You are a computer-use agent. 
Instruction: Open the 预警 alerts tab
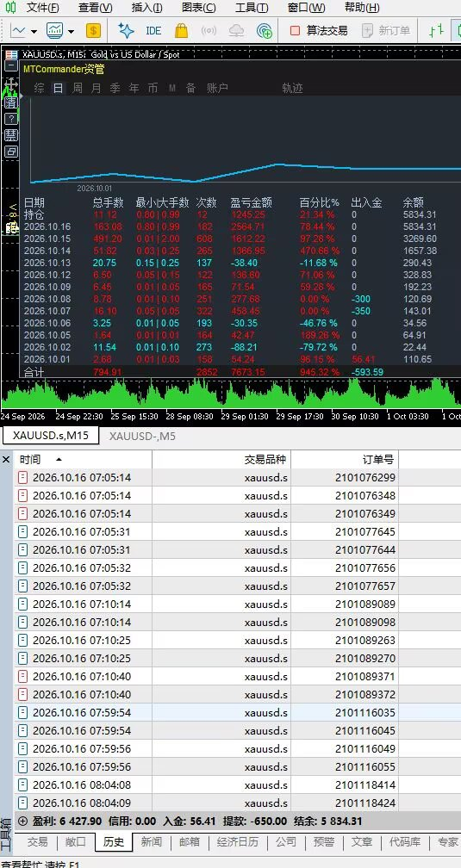click(324, 842)
